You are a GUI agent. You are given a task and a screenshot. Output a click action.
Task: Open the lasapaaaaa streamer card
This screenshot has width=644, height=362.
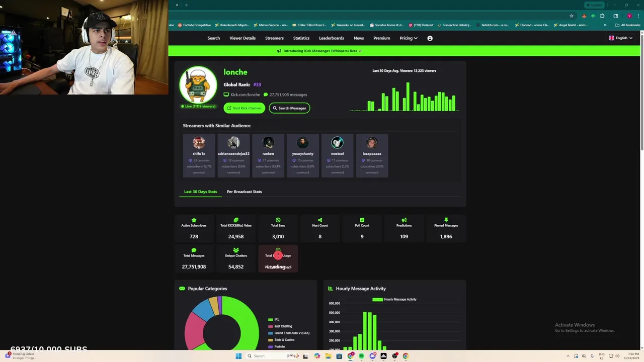click(x=372, y=155)
